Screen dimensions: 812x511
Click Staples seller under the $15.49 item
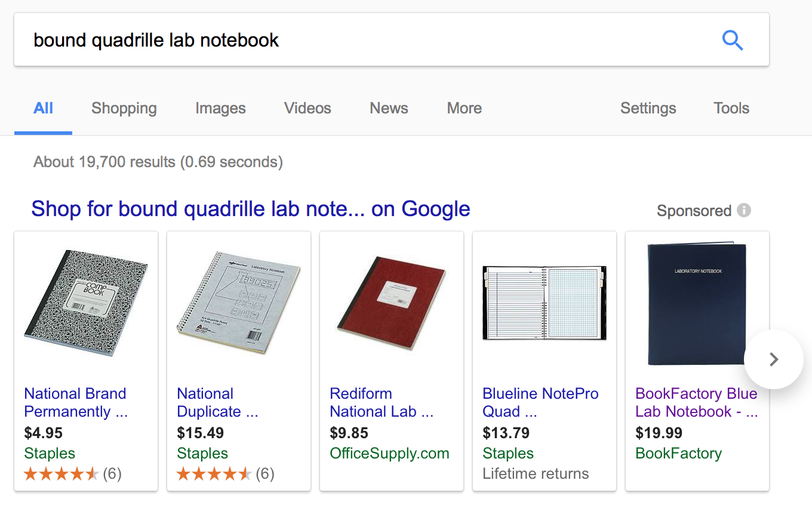pyautogui.click(x=202, y=454)
